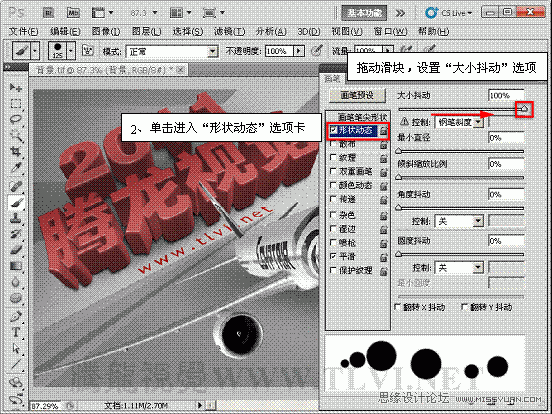Click the 基本功能 workspace button

(364, 13)
